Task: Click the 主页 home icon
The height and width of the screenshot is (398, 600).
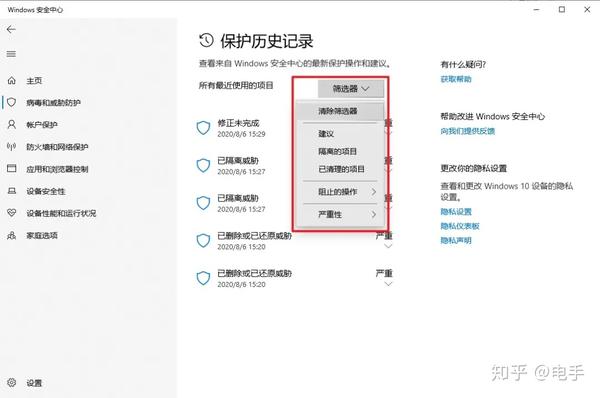Action: [12, 80]
